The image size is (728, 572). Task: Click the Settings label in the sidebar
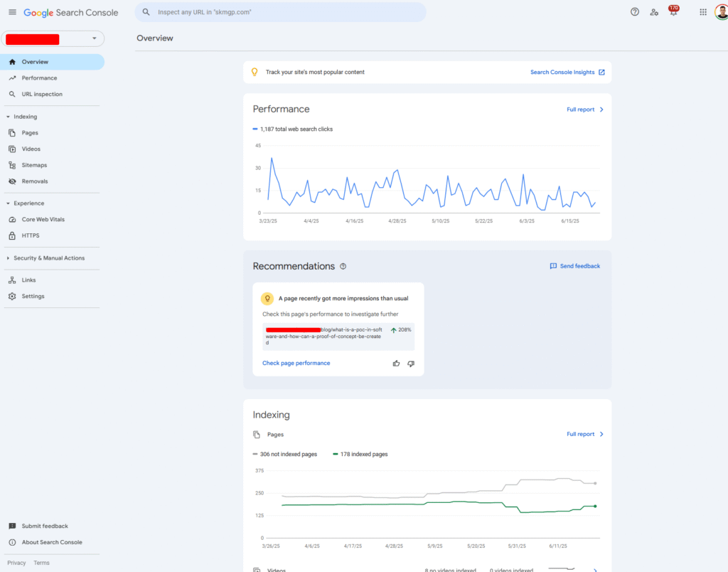(33, 296)
